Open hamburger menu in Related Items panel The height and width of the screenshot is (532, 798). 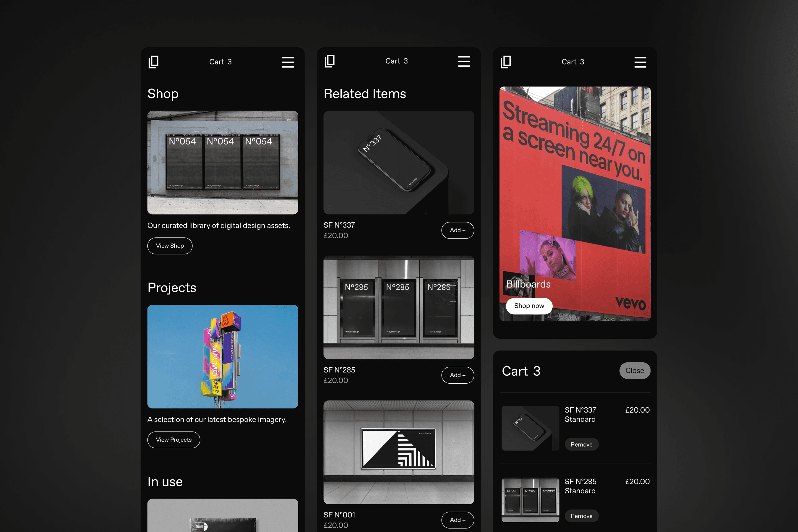click(x=464, y=61)
